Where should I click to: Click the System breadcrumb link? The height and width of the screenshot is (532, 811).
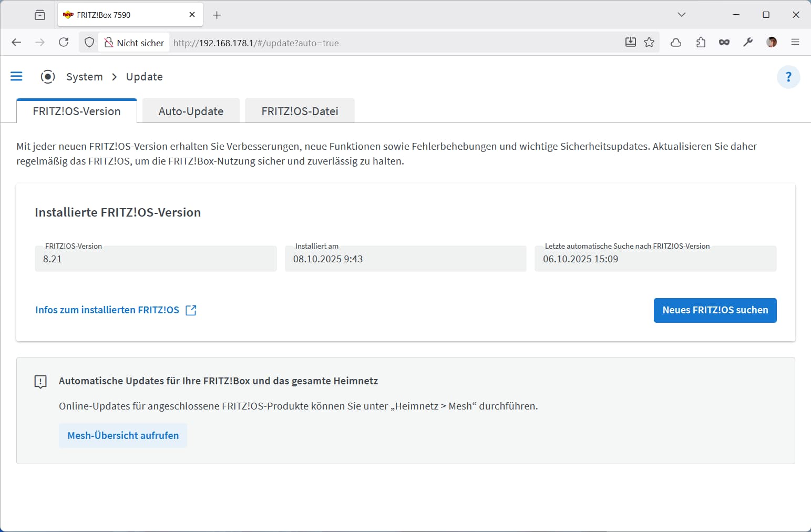[x=84, y=77]
